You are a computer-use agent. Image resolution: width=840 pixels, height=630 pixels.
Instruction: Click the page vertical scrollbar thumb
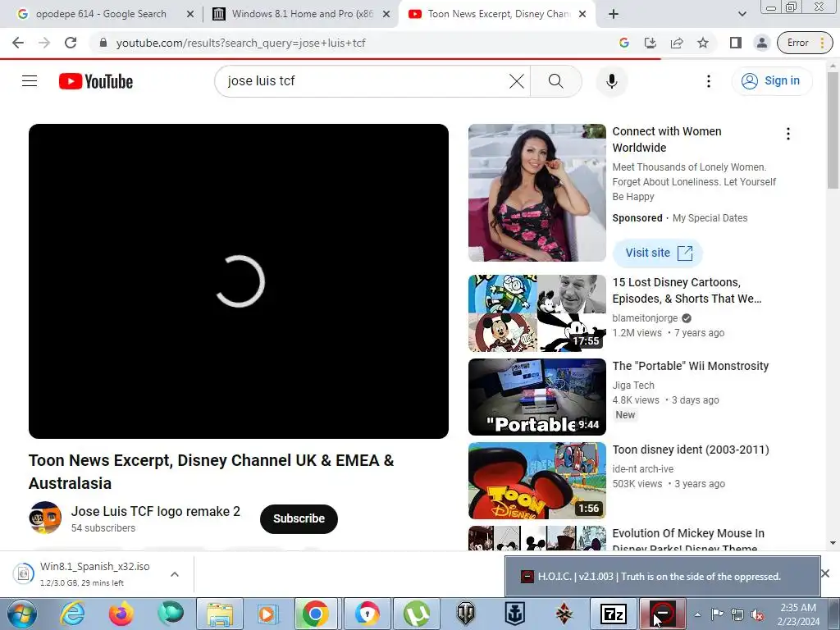(x=833, y=130)
